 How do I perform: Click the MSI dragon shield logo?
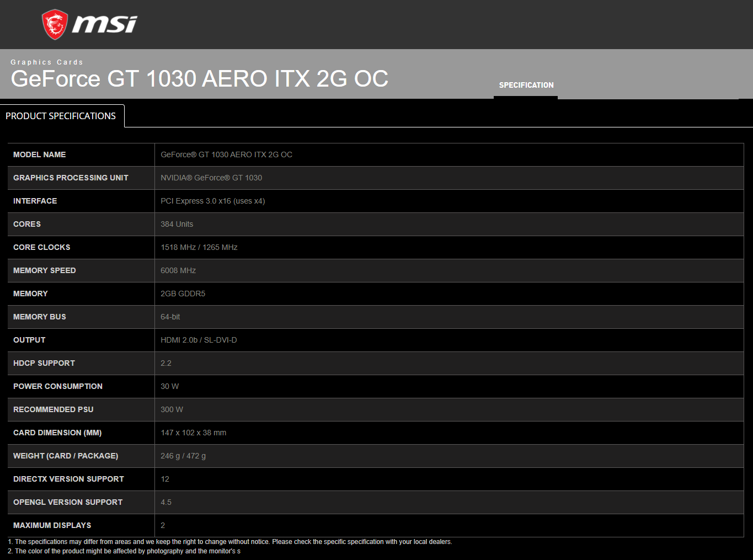(55, 24)
